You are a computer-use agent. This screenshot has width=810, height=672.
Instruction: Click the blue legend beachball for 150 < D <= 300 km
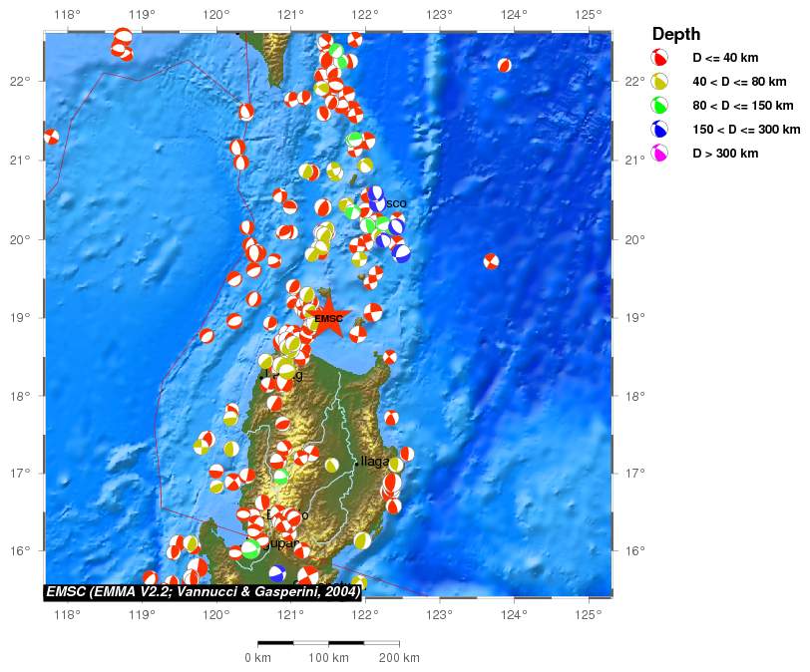click(x=659, y=129)
